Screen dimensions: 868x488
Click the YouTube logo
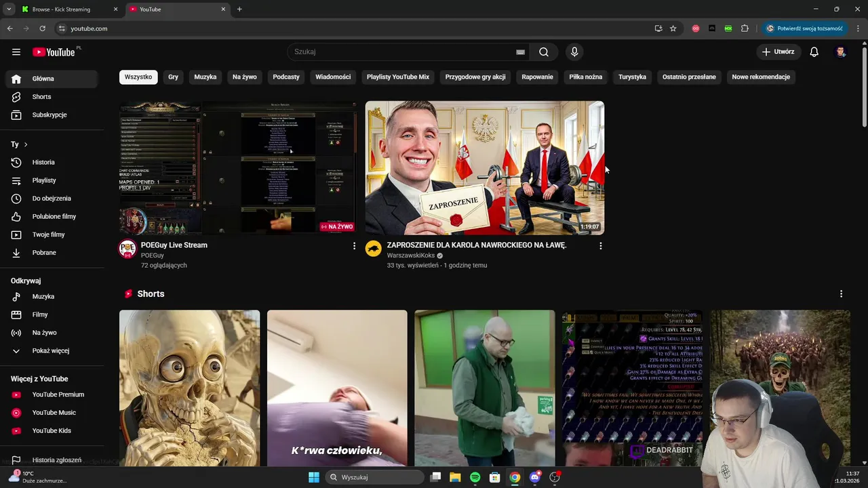54,52
